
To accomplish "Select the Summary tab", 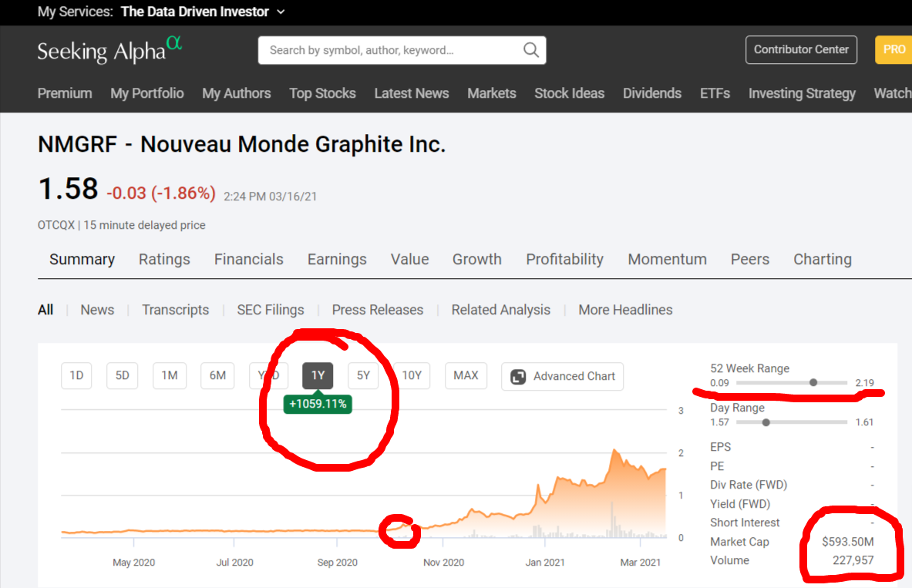I will click(82, 260).
